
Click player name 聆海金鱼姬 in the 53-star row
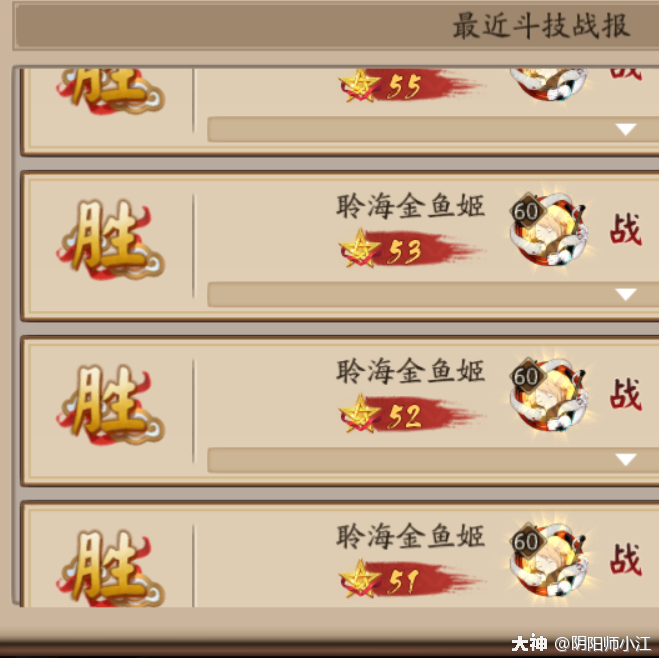coord(411,206)
